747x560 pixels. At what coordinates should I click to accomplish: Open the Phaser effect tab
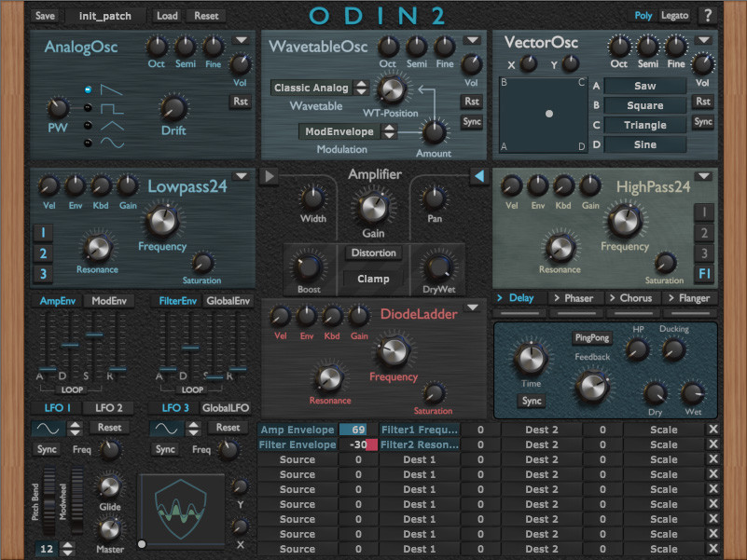coord(574,298)
